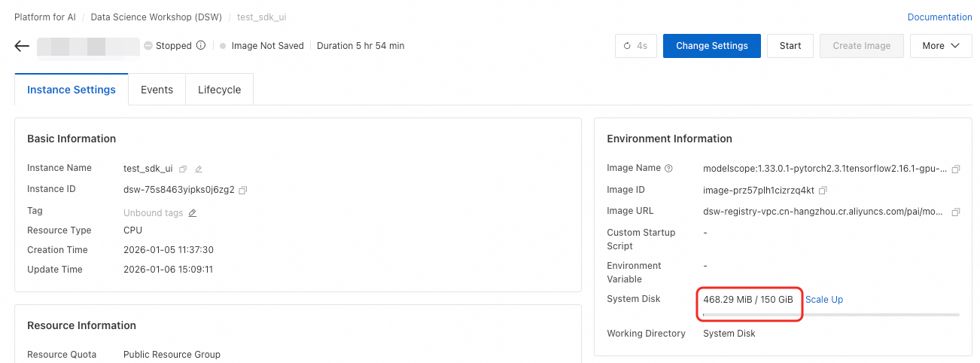The image size is (980, 363).
Task: Click the Stopped status info icon
Action: point(201,45)
